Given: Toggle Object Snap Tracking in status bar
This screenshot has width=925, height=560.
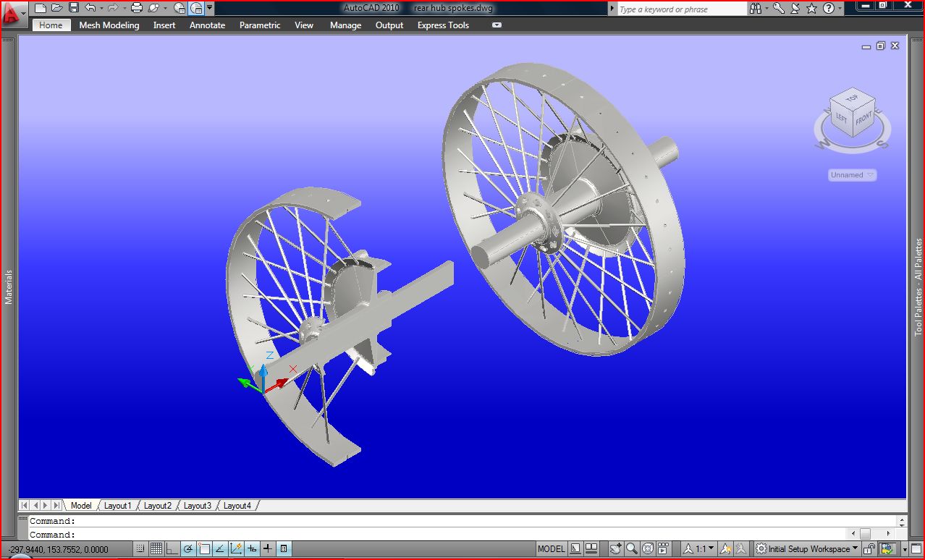Looking at the screenshot, I should [219, 549].
